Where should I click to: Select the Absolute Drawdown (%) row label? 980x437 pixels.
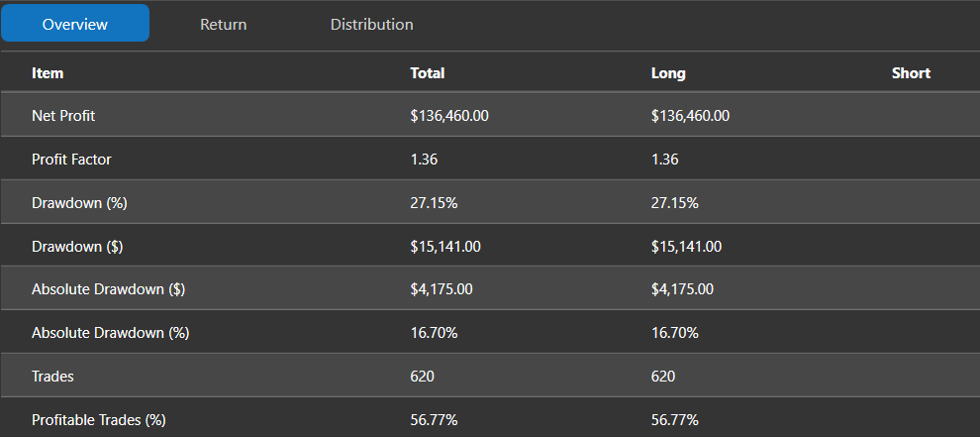[x=111, y=333]
